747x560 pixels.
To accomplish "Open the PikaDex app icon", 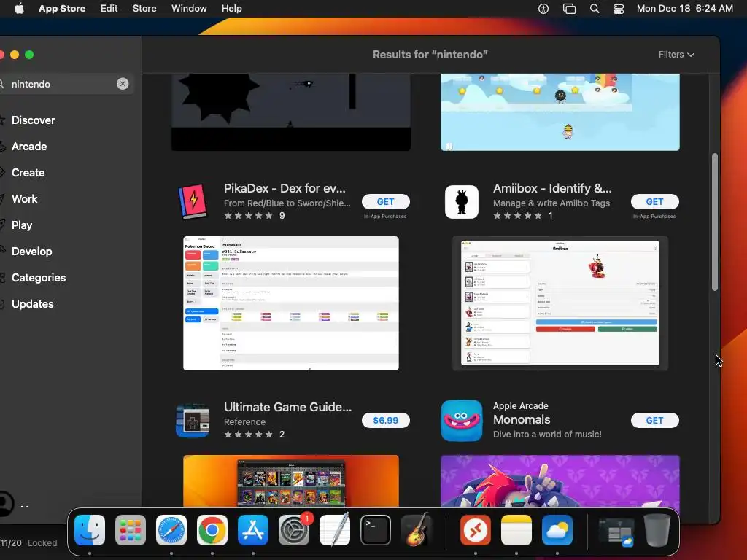I will [x=193, y=202].
